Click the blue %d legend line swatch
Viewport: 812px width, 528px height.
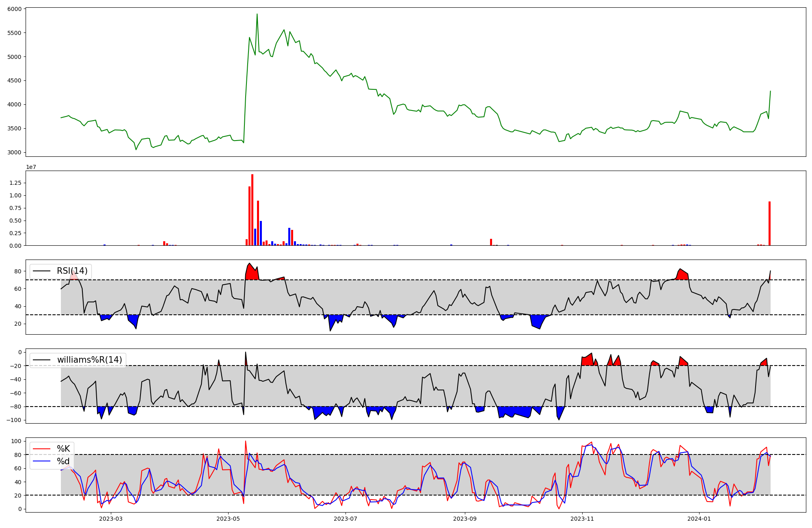42,461
